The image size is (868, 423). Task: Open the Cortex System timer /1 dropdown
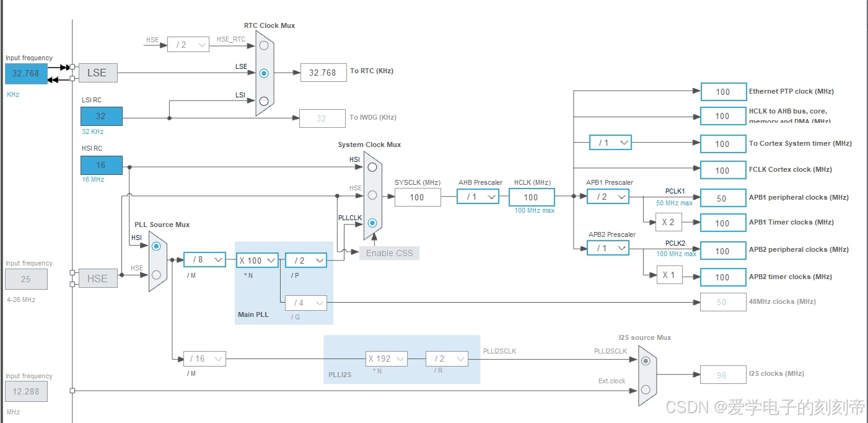(610, 143)
